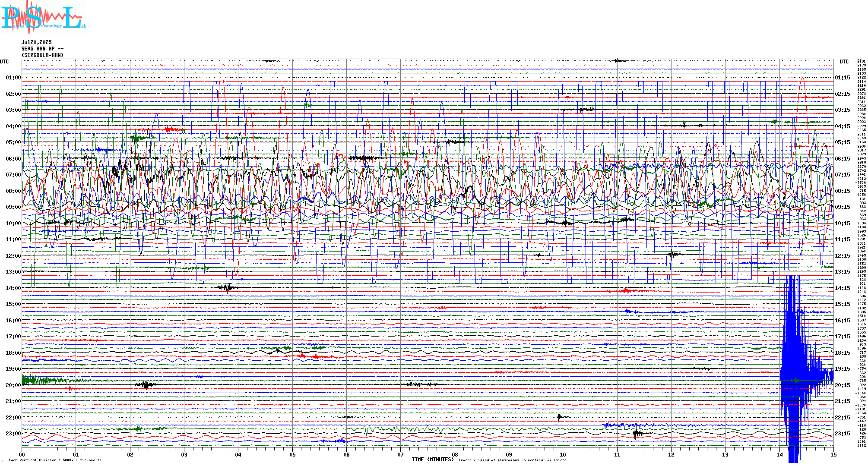This screenshot has height=466, width=868.
Task: Click the "15:00" hour label
Action: tap(13, 304)
